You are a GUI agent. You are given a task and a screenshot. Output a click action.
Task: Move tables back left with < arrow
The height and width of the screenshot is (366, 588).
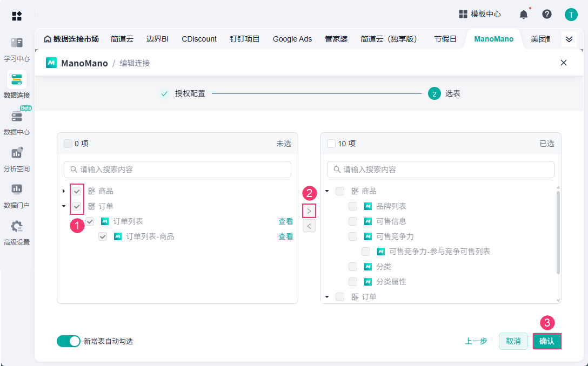click(x=309, y=226)
